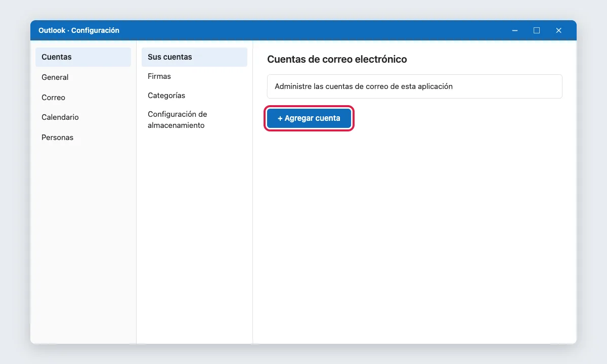The width and height of the screenshot is (607, 364).
Task: Click the Outlook · Configuración window title
Action: click(79, 30)
